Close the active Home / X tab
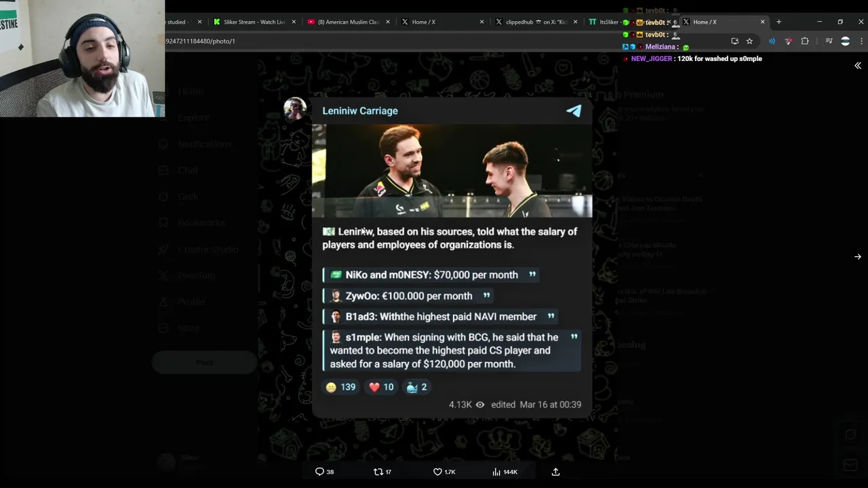Viewport: 868px width, 488px height. [762, 22]
